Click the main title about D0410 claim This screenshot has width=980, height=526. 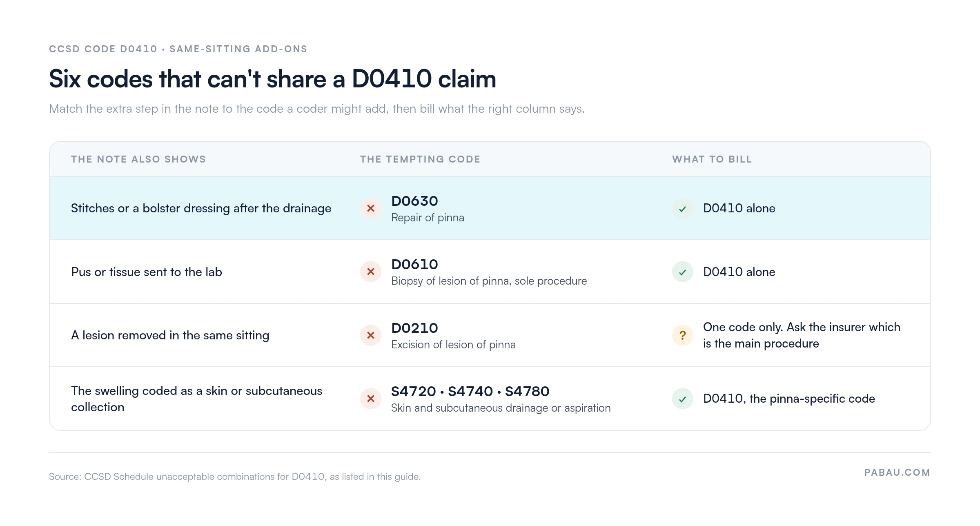click(273, 78)
